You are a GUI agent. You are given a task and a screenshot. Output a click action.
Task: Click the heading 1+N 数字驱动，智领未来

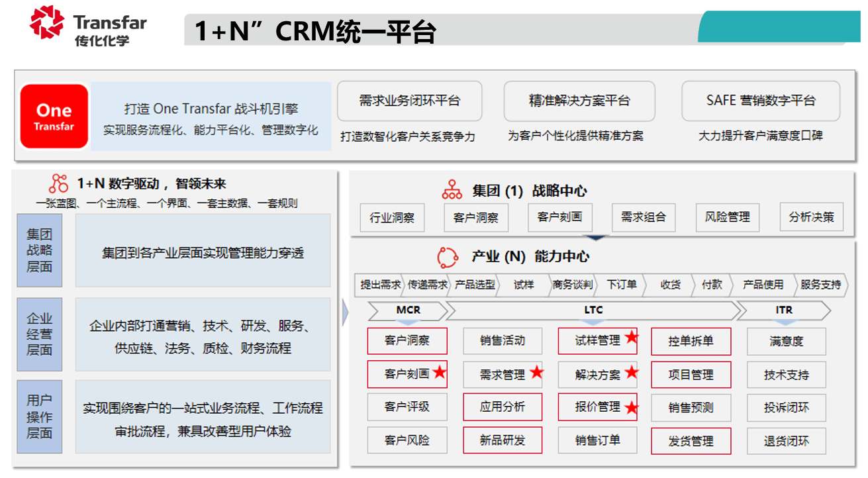coord(152,184)
